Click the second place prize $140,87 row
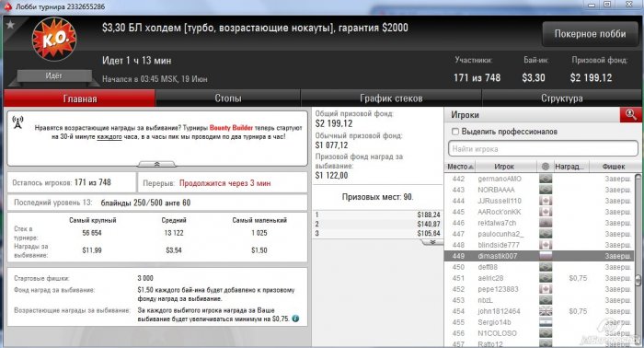Screen dimensions: 644x348 point(377,224)
